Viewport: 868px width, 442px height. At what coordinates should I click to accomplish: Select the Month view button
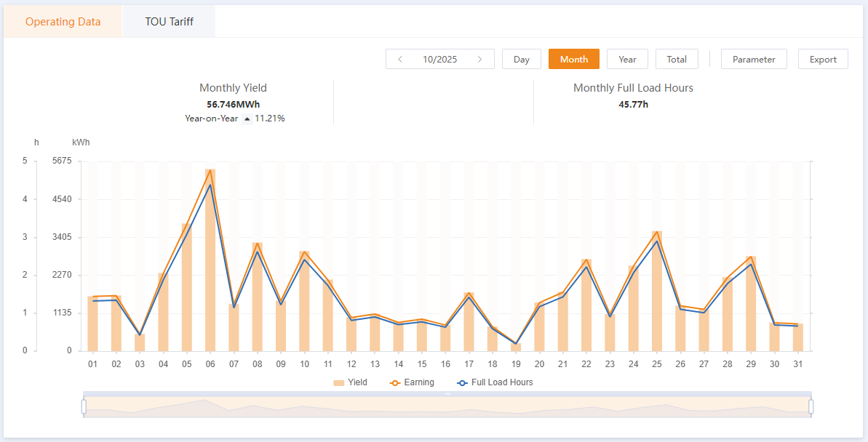click(x=573, y=59)
